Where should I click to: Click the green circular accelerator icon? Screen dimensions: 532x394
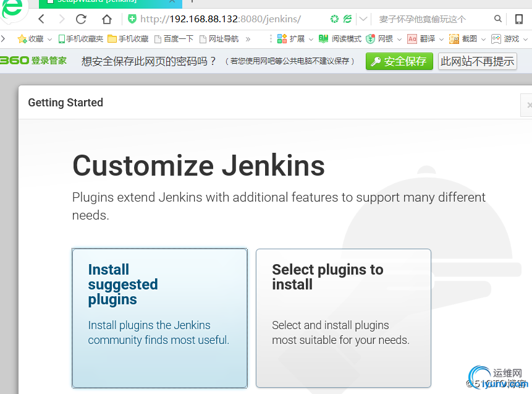click(334, 19)
